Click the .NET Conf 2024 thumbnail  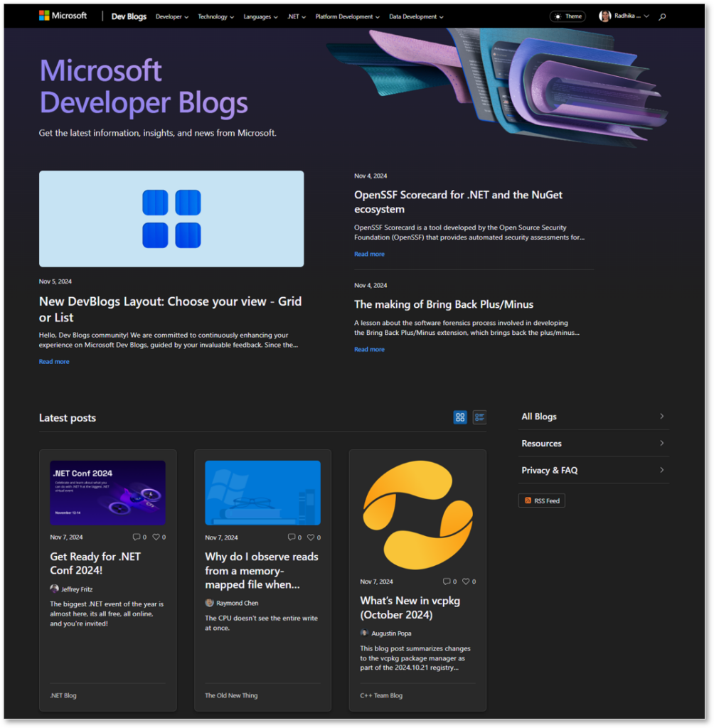tap(107, 493)
